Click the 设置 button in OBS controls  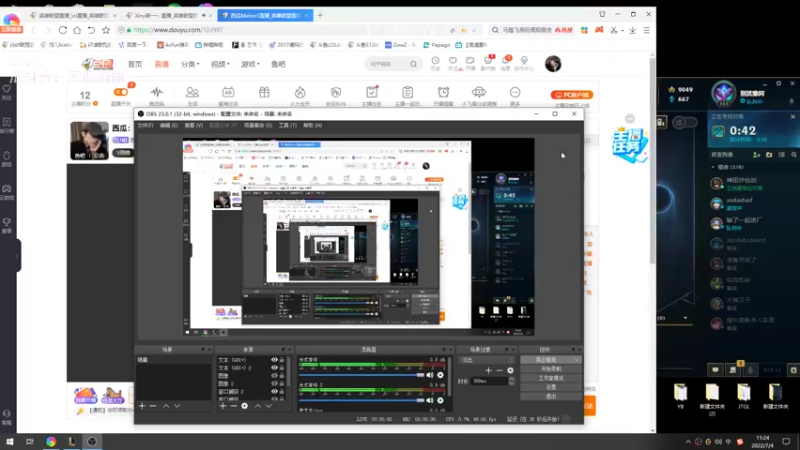(551, 387)
